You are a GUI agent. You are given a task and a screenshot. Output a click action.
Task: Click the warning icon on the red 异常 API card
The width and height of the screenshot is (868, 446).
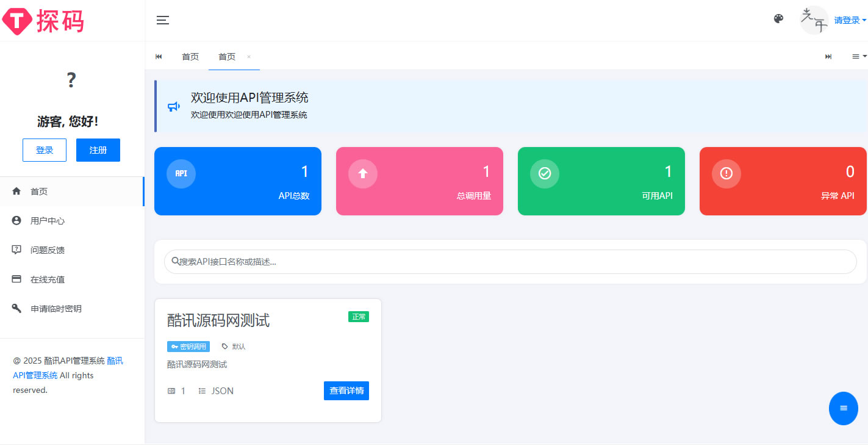726,173
